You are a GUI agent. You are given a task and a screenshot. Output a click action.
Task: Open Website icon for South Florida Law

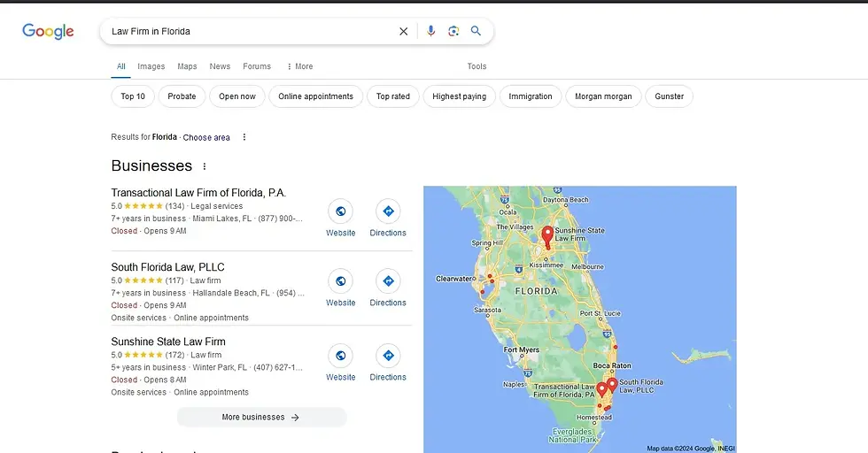click(x=340, y=281)
